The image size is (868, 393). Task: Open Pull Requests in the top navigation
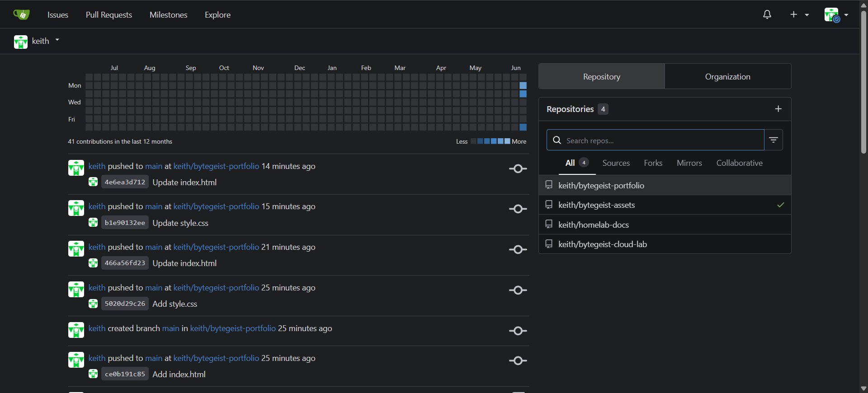109,14
